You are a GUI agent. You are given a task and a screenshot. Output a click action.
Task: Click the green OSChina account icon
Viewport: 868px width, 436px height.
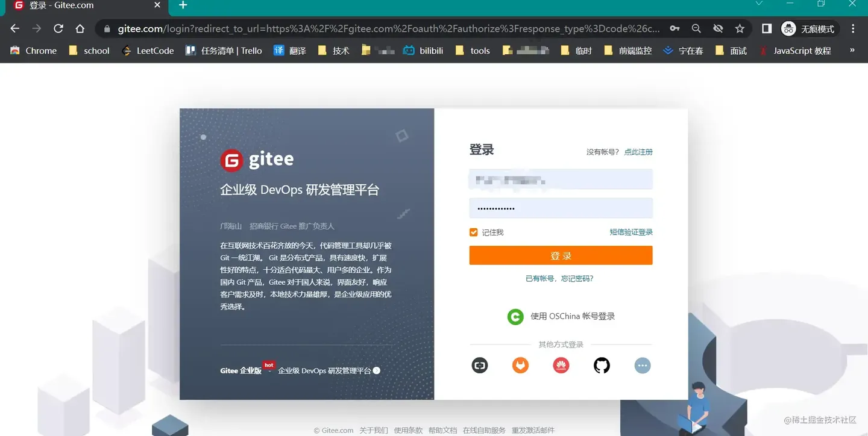[515, 316]
